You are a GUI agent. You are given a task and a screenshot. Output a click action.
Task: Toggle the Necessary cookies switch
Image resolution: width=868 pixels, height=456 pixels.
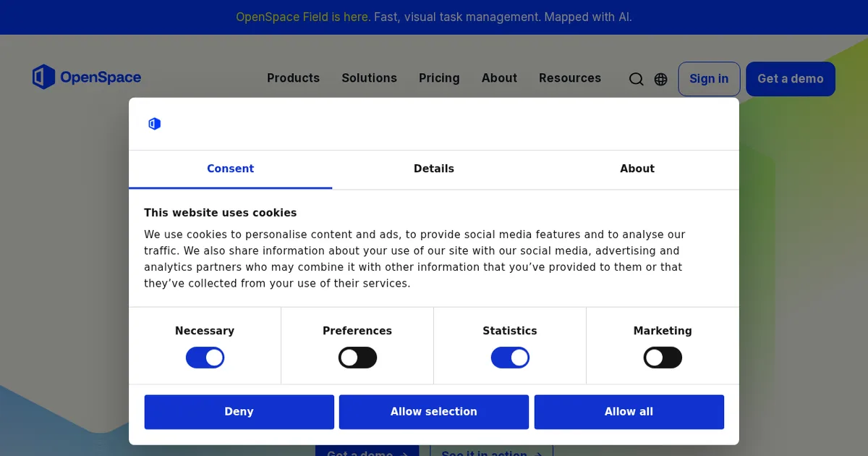[205, 358]
